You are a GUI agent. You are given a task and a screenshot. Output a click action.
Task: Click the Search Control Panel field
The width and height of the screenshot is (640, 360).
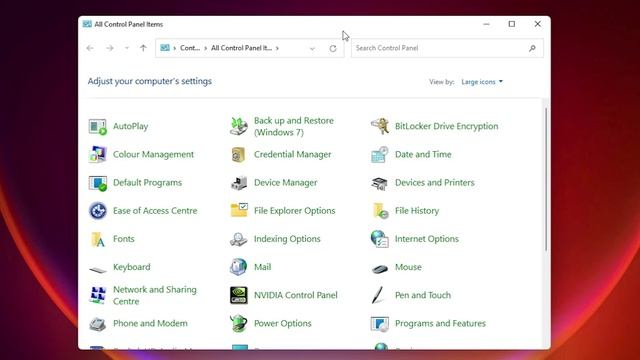click(x=447, y=48)
